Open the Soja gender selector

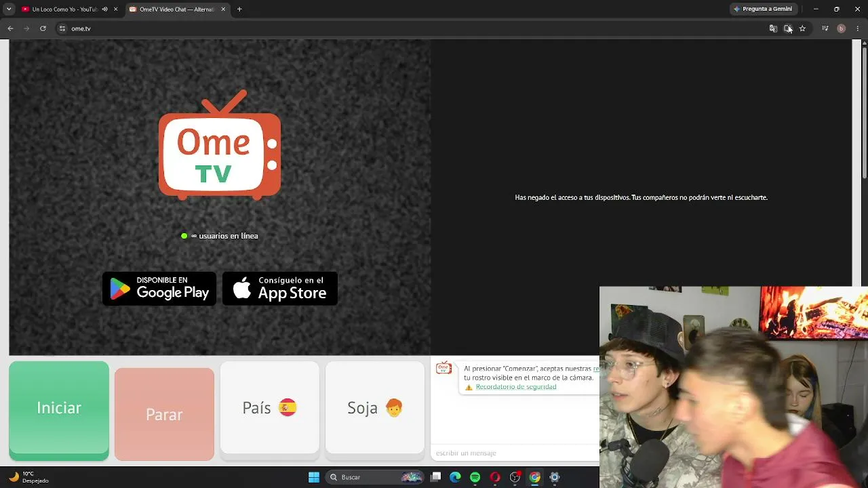(375, 408)
